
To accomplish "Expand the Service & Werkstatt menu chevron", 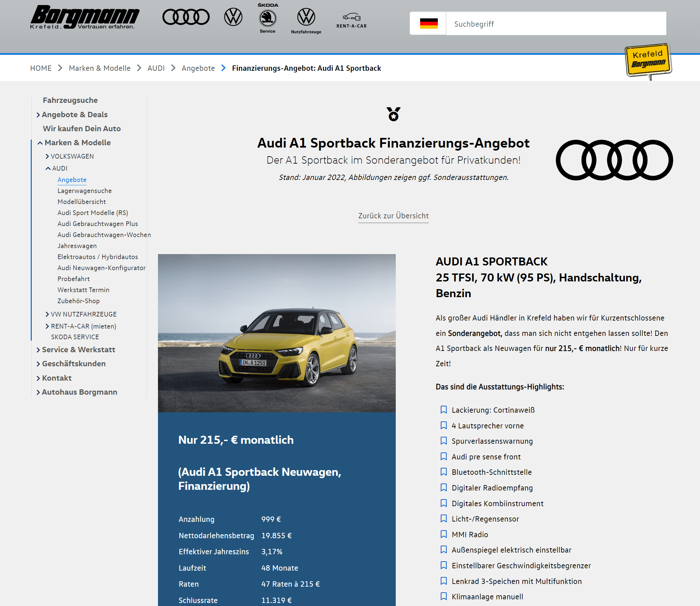I will [x=38, y=350].
